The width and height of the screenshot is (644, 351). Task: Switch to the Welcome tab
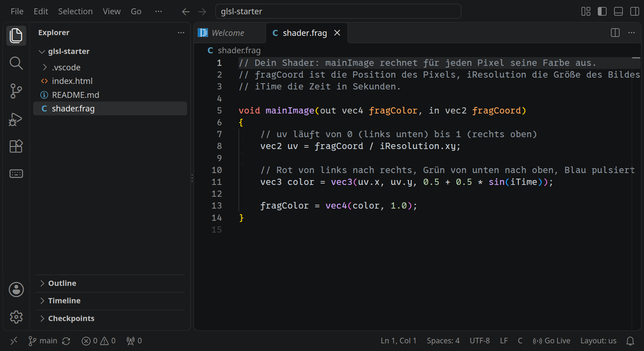click(229, 33)
